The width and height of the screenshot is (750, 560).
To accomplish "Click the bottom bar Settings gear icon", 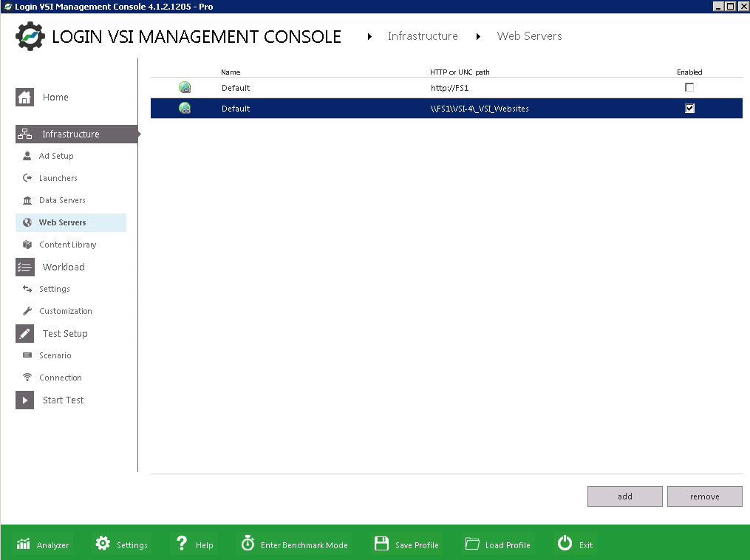I will 103,543.
